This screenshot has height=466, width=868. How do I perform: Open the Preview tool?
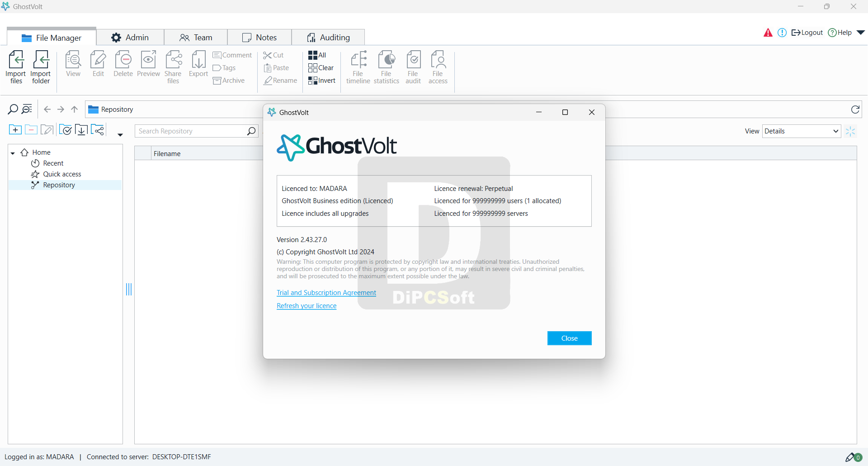pos(148,64)
